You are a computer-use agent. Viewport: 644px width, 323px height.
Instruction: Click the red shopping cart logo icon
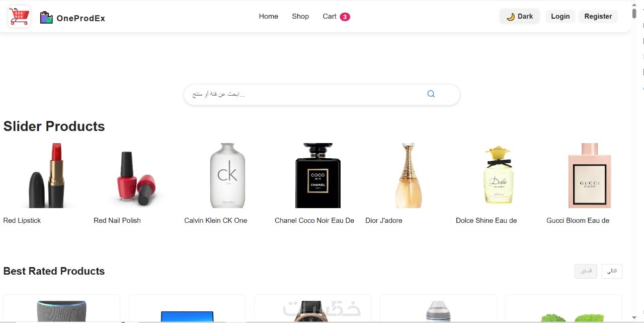(x=19, y=16)
